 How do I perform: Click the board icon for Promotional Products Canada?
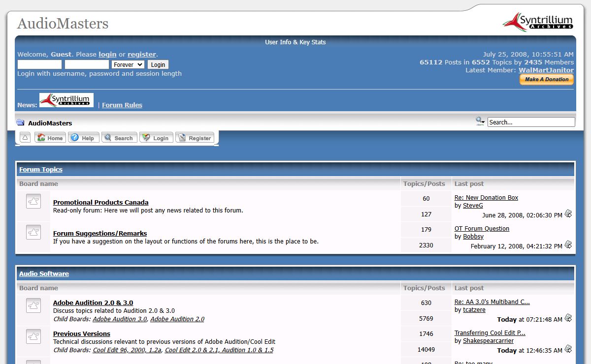pos(33,201)
